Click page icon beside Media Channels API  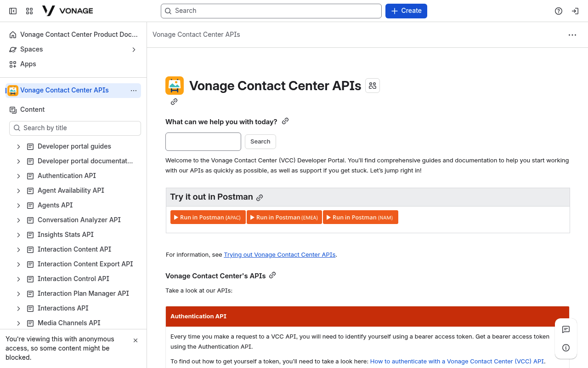(x=30, y=323)
